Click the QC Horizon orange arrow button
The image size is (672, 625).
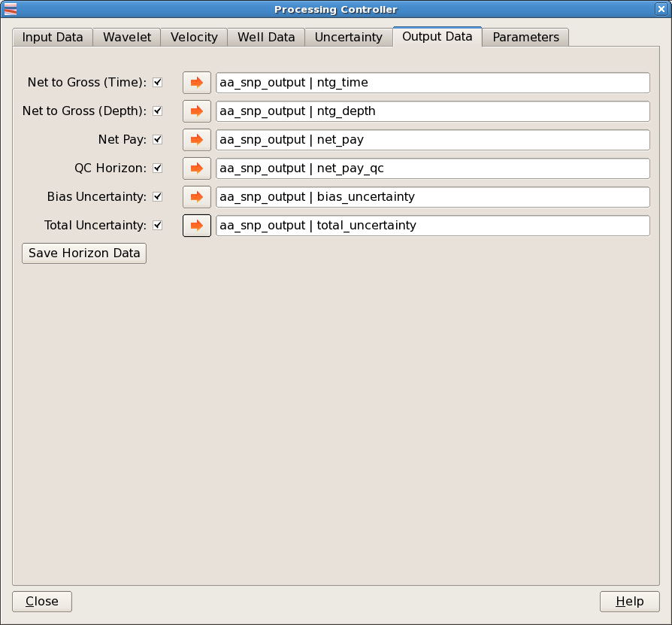click(197, 168)
